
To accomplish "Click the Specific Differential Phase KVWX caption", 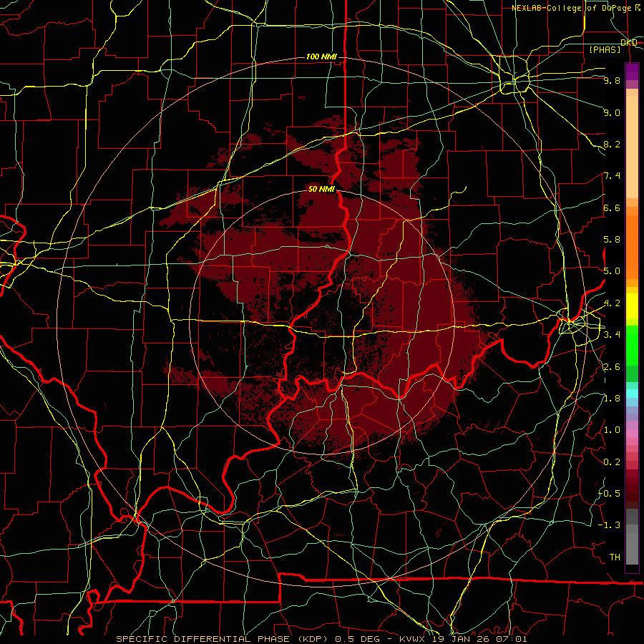I will coord(321,639).
